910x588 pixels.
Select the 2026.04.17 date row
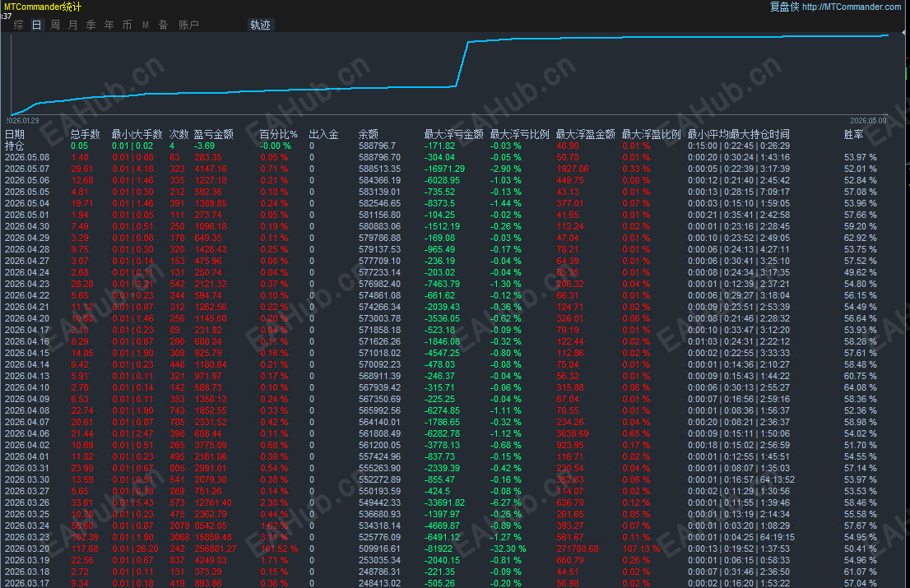[27, 330]
